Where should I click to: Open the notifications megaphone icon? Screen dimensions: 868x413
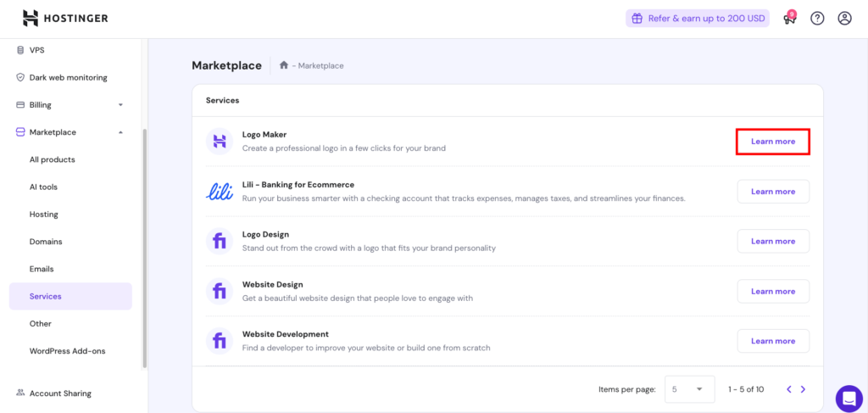(x=789, y=19)
